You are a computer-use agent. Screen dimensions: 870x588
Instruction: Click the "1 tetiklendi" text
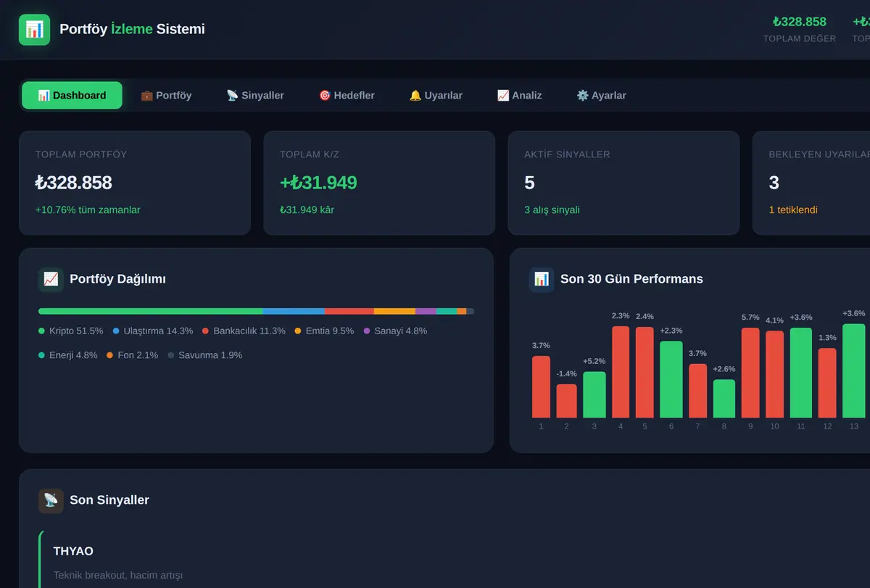point(793,210)
